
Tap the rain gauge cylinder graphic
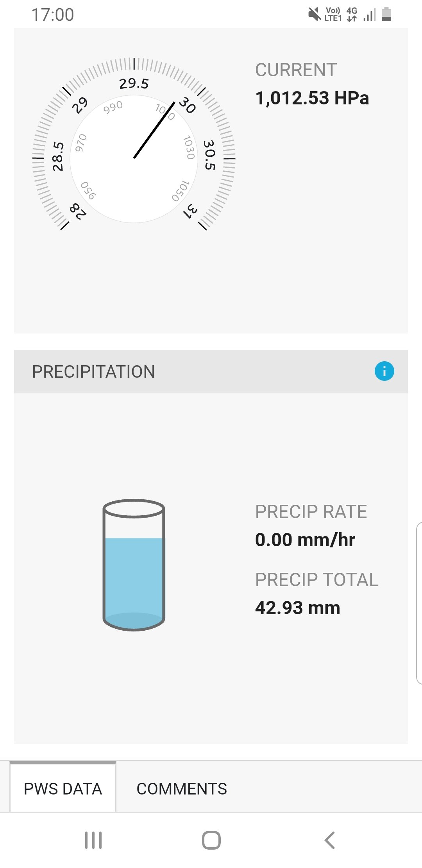(134, 565)
